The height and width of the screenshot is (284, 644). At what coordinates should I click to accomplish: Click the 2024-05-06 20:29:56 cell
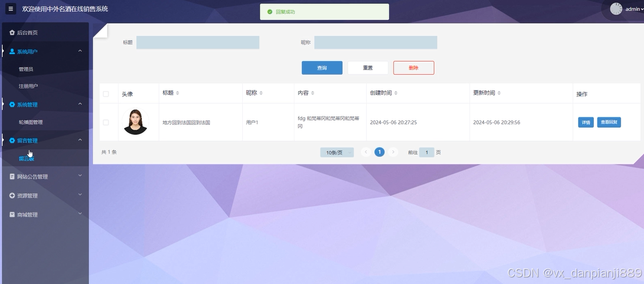[497, 123]
